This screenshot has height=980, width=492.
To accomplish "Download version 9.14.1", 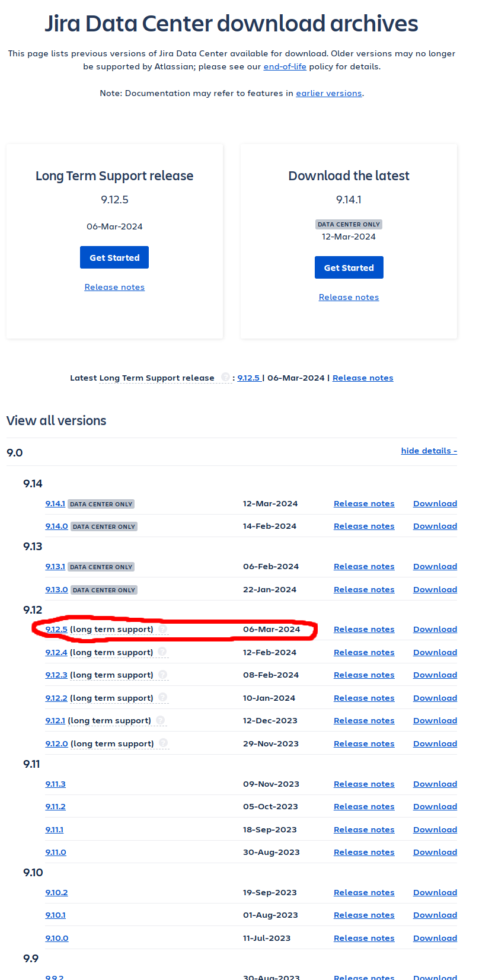I will [435, 503].
